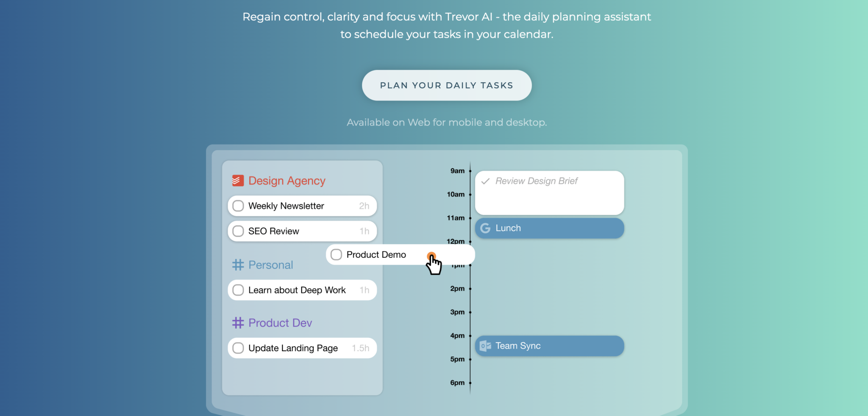Select the Outlook icon on Team Sync event
868x416 pixels.
[485, 346]
